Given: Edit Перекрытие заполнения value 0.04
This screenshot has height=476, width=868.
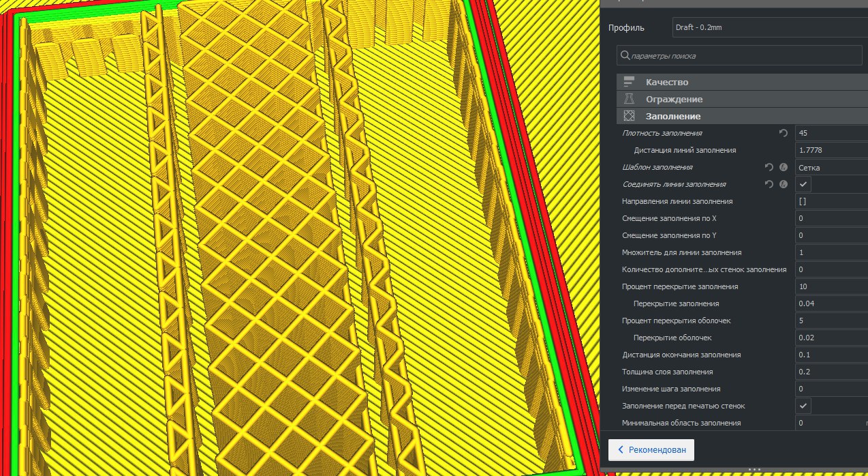Looking at the screenshot, I should tap(832, 303).
